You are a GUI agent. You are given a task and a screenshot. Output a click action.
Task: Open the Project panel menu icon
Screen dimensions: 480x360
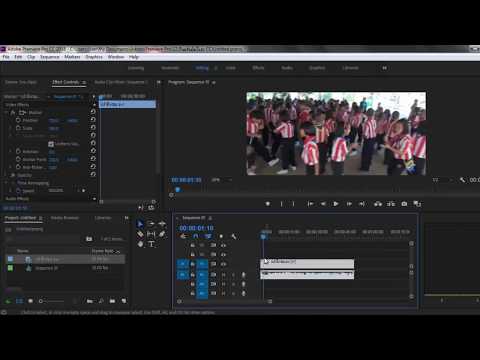pyautogui.click(x=41, y=218)
